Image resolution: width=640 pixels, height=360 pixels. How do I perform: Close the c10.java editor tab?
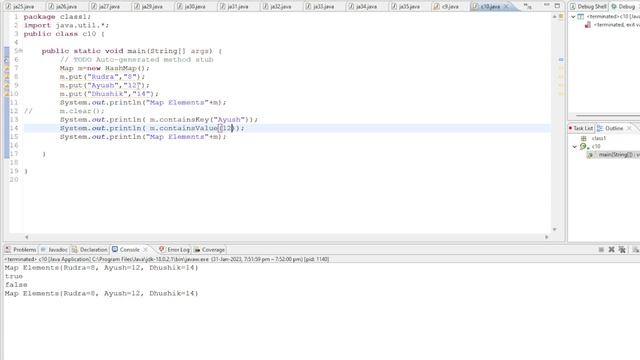506,7
